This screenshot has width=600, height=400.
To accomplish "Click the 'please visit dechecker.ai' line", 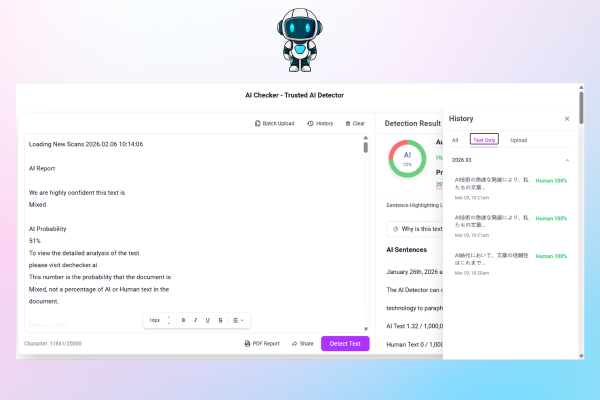I will tap(63, 265).
